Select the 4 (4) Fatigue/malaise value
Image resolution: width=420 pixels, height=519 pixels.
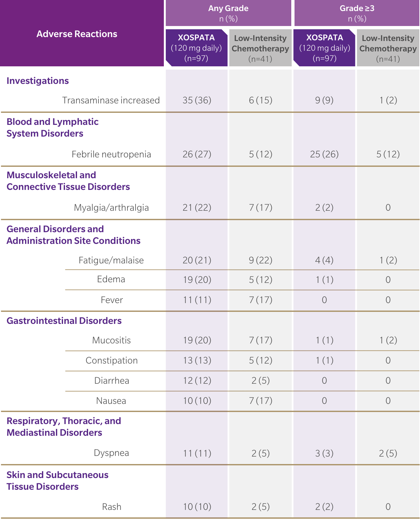tap(324, 260)
